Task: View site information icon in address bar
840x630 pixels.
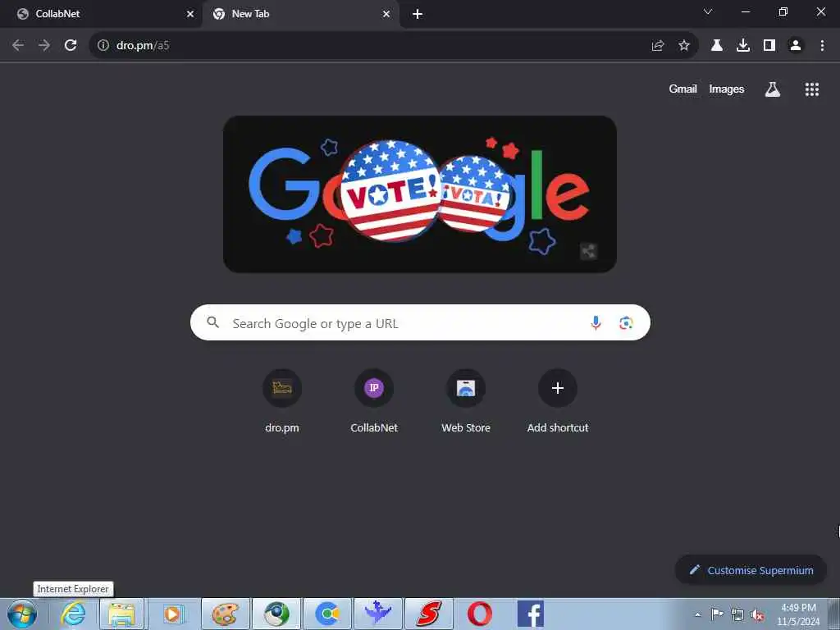Action: pyautogui.click(x=103, y=46)
